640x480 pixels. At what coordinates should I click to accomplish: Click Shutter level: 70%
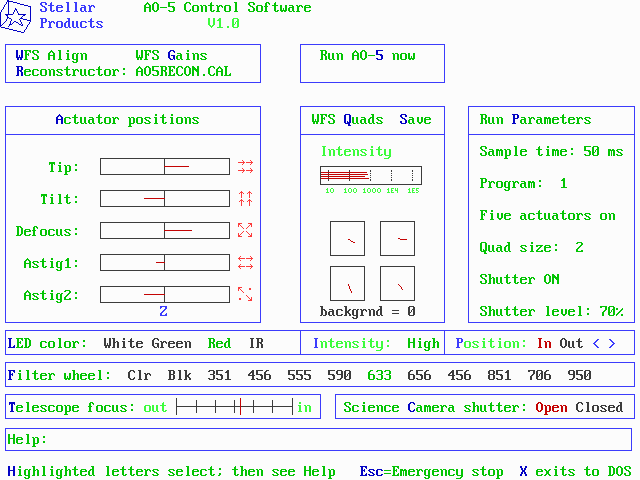[x=551, y=311]
